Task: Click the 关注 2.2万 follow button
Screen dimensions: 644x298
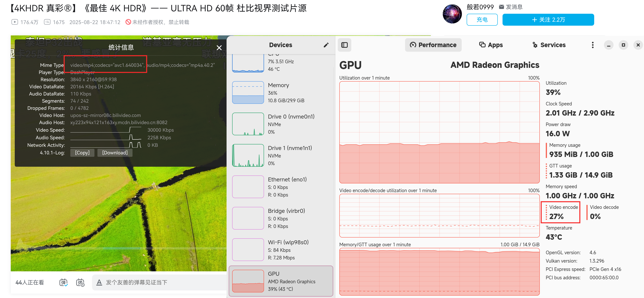Action: [548, 20]
